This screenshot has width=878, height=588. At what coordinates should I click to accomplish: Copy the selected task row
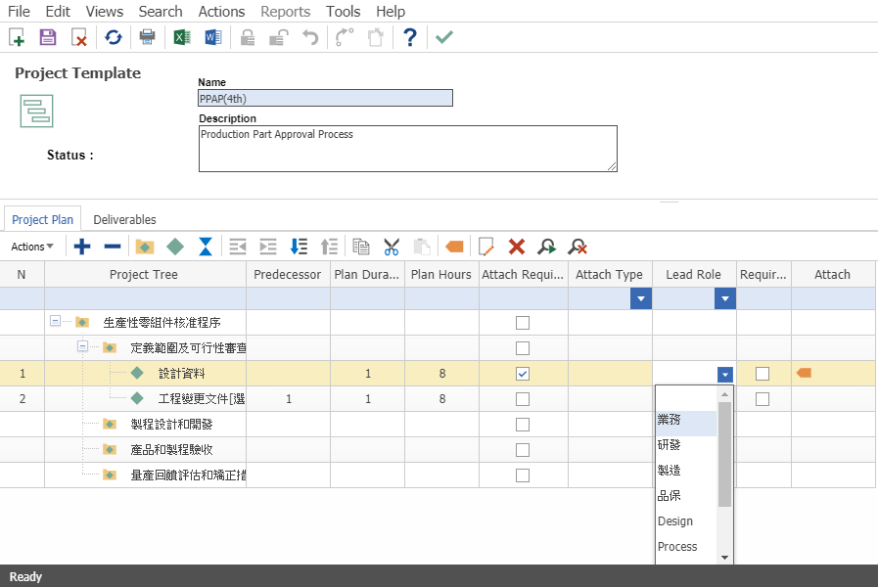point(360,246)
